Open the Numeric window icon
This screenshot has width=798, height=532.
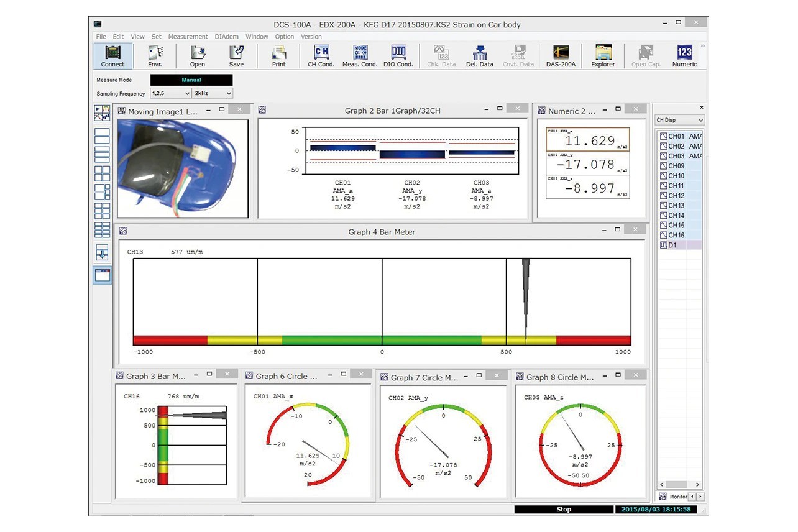[684, 56]
